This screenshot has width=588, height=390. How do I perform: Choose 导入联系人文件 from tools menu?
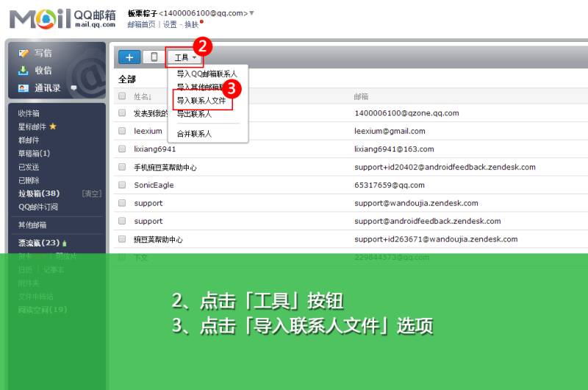click(201, 101)
